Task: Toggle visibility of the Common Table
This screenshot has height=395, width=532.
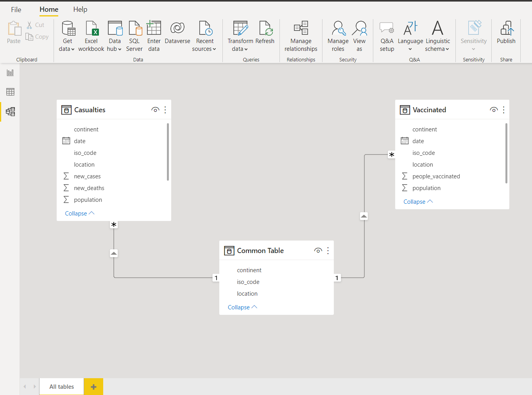Action: 318,250
